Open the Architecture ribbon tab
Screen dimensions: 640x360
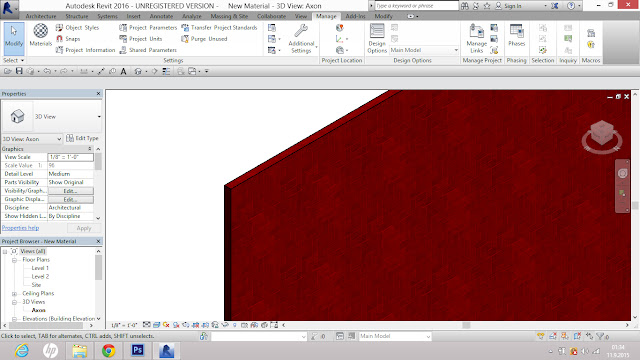tap(41, 16)
